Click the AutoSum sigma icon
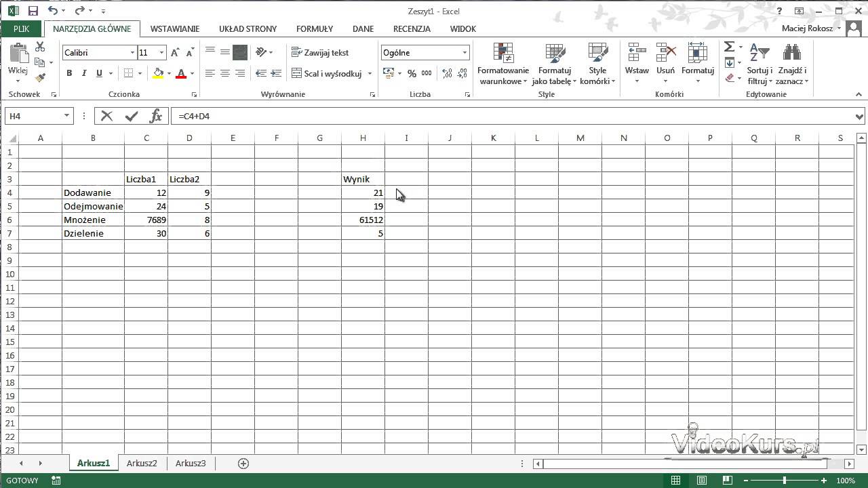Viewport: 868px width, 488px height. 729,47
